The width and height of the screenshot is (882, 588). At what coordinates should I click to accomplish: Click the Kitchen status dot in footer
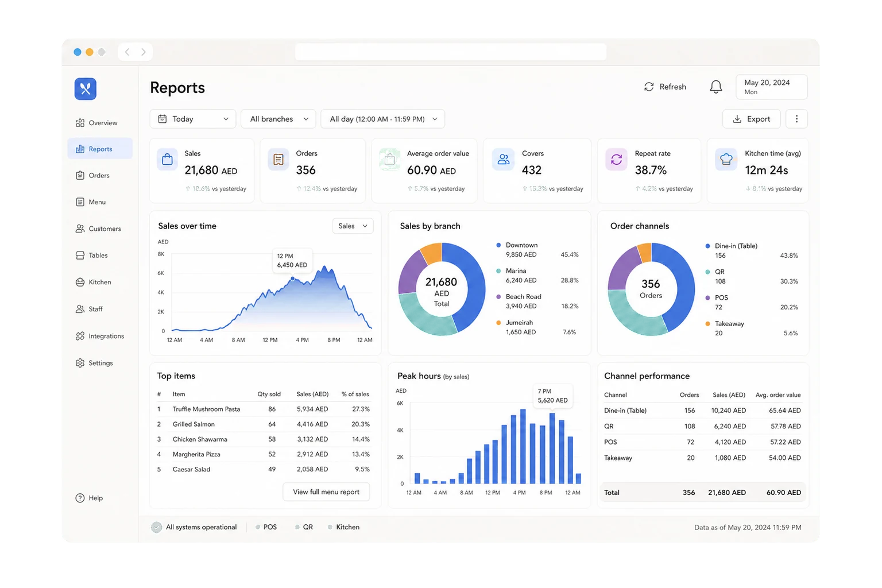[x=330, y=527]
